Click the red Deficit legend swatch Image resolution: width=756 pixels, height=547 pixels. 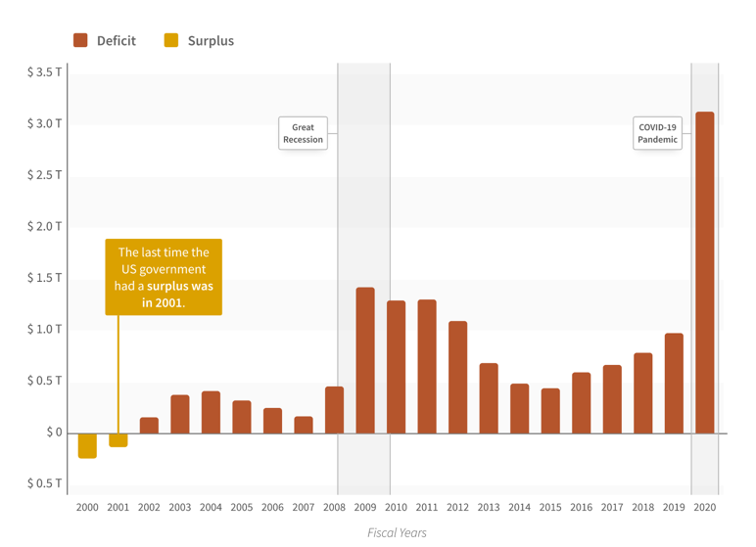tap(80, 40)
